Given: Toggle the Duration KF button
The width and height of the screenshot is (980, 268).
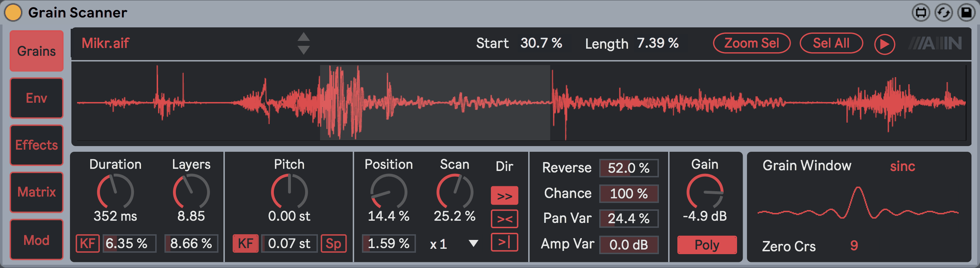Looking at the screenshot, I should (87, 243).
